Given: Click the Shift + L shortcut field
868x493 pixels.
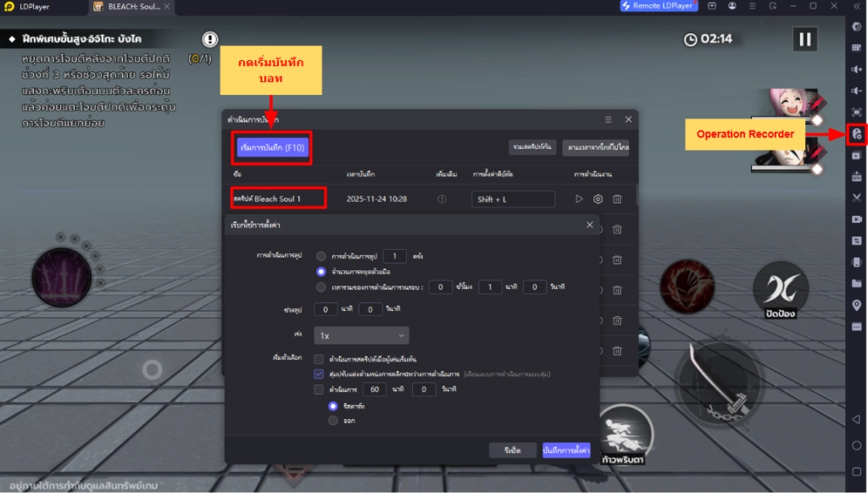Looking at the screenshot, I should point(513,199).
